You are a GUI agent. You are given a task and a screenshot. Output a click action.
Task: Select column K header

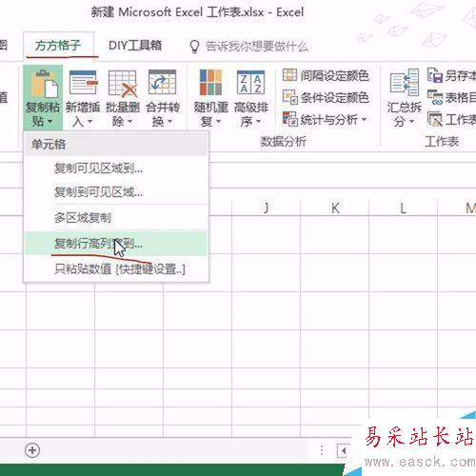335,208
